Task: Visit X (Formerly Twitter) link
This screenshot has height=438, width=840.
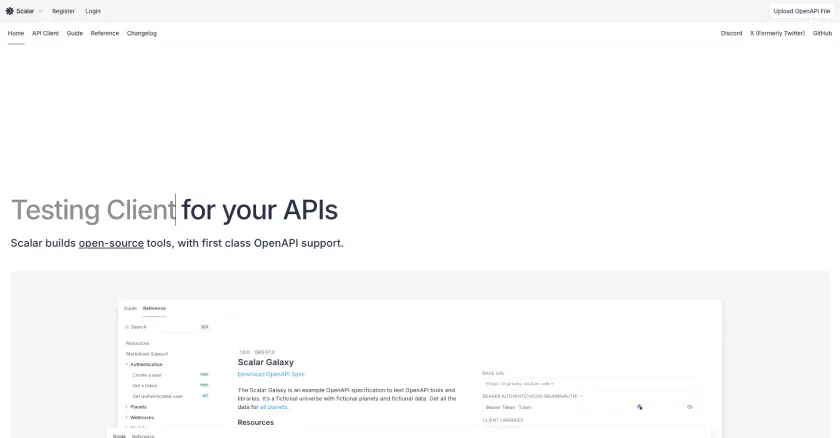Action: pyautogui.click(x=777, y=33)
